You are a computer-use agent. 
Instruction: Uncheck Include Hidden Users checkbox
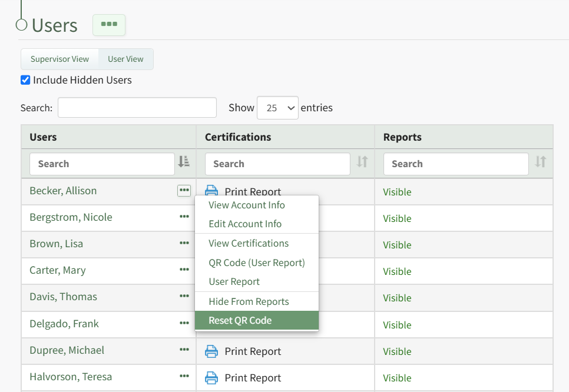[25, 80]
